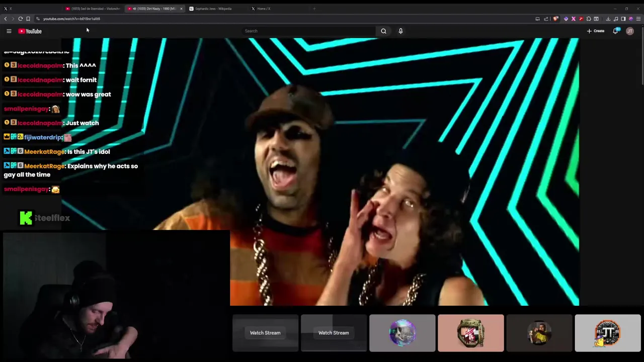Image resolution: width=644 pixels, height=362 pixels.
Task: Click the picture-in-picture icon in address bar
Action: coord(537,19)
